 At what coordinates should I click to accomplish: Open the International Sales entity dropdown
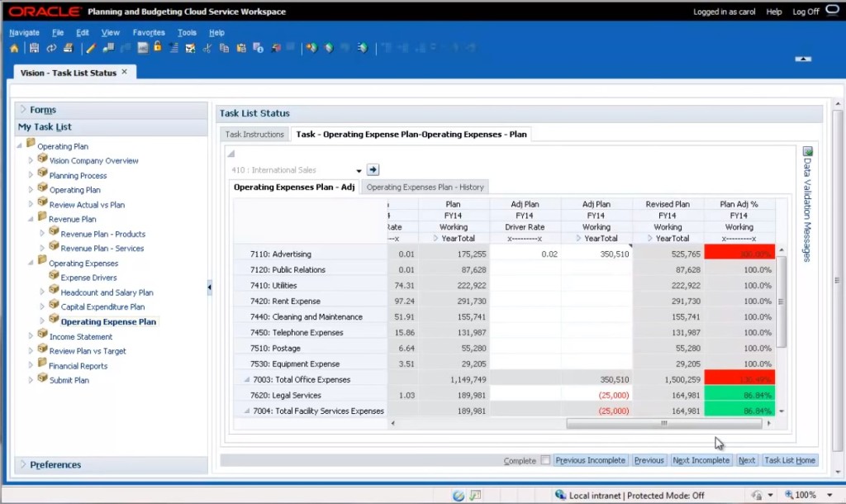[x=359, y=170]
